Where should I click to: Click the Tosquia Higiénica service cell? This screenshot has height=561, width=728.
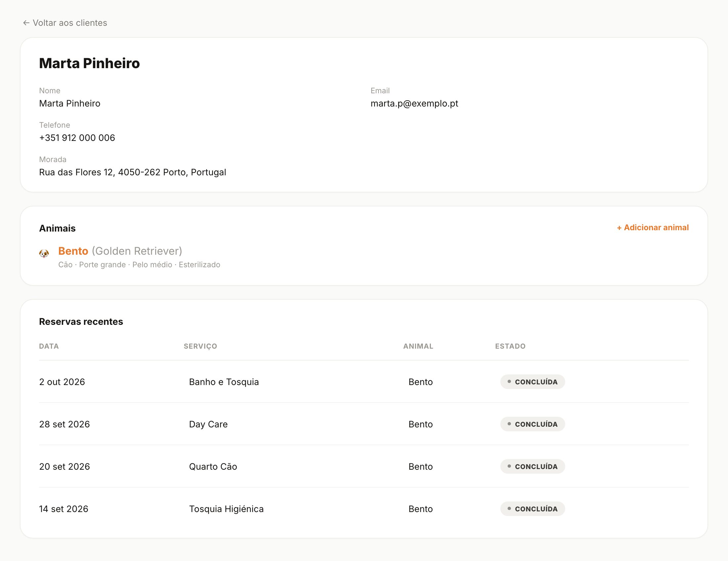point(226,509)
